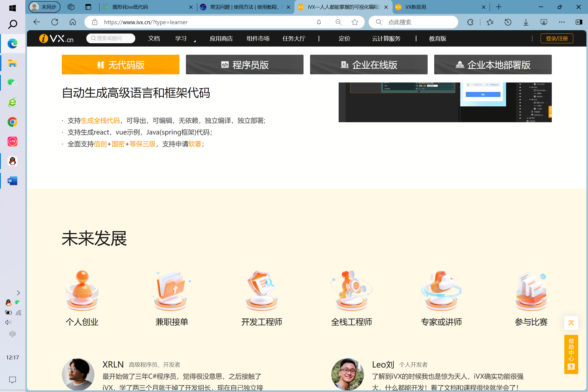View site information lock icon

[x=95, y=22]
